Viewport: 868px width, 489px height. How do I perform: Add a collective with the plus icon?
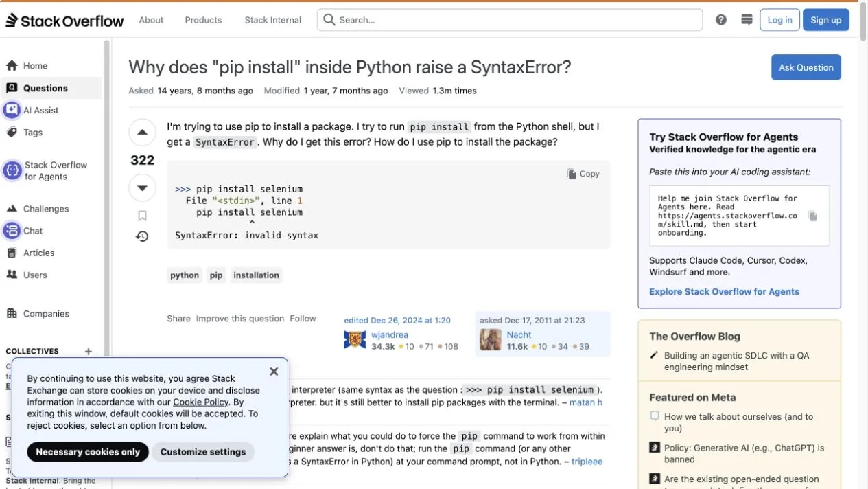coord(88,351)
